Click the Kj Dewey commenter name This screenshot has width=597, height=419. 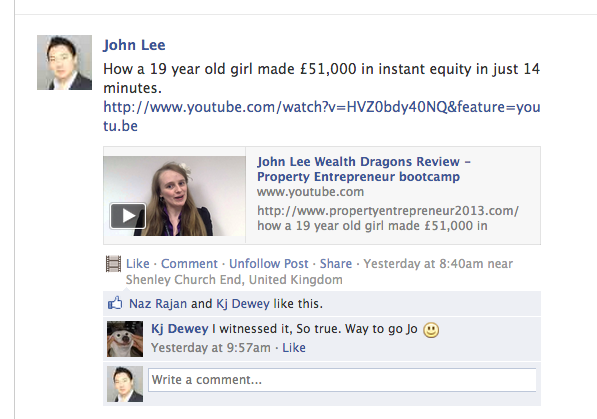click(x=180, y=329)
